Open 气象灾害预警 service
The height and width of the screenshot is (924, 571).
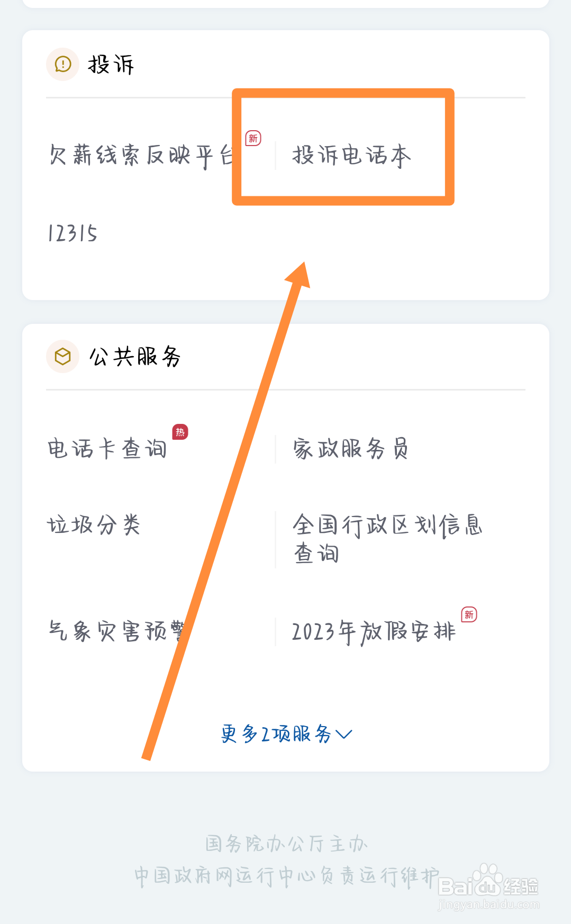pos(116,631)
